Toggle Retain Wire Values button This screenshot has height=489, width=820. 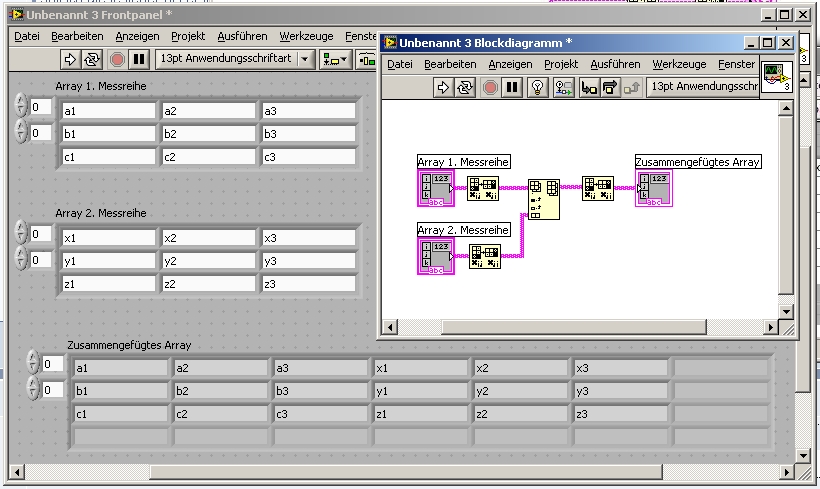tap(563, 87)
